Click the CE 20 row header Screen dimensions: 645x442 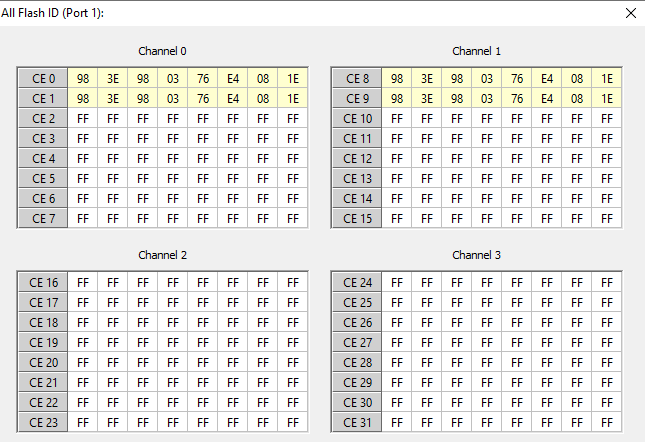pos(43,363)
